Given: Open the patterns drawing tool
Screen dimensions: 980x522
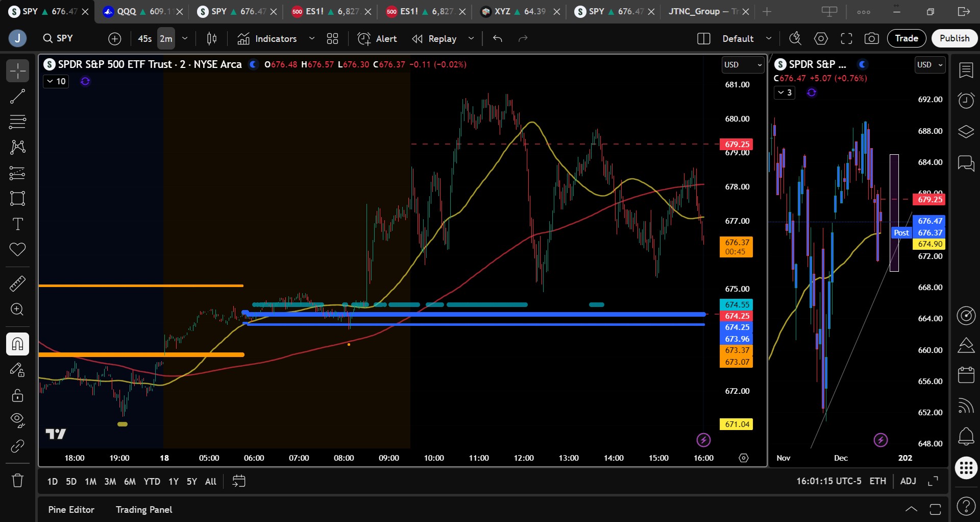Looking at the screenshot, I should pos(17,148).
